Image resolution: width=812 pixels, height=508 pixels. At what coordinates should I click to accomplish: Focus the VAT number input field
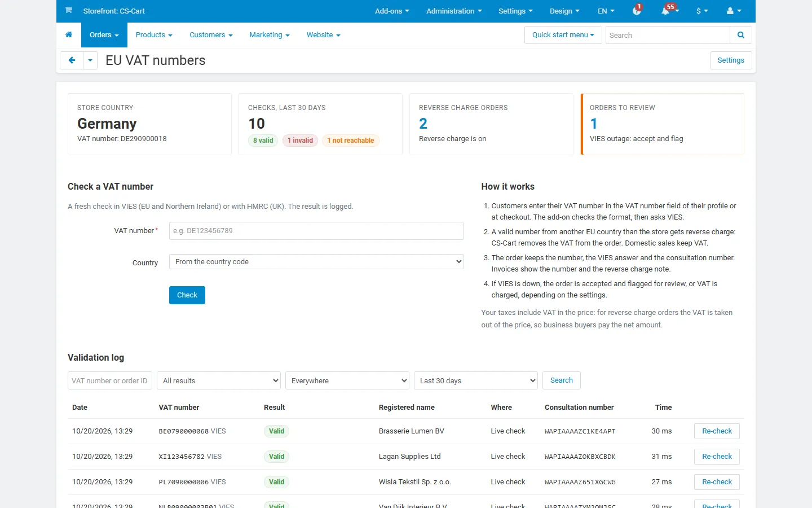click(316, 231)
